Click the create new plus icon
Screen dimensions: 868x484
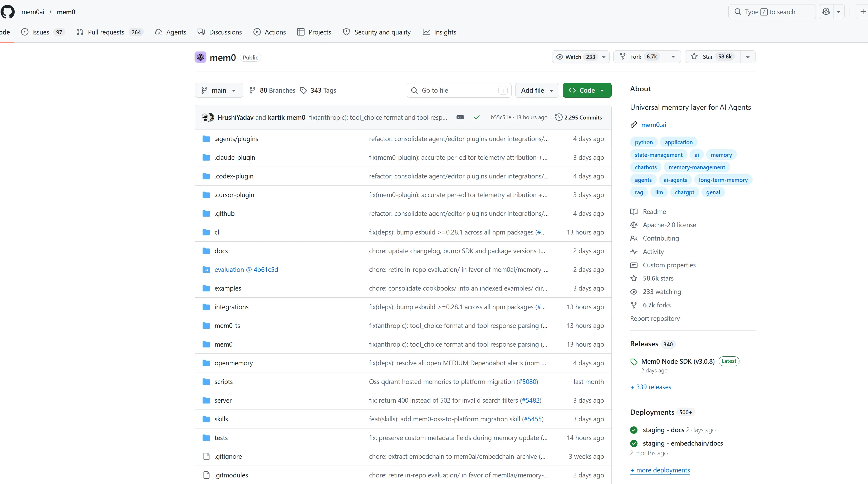pyautogui.click(x=863, y=12)
